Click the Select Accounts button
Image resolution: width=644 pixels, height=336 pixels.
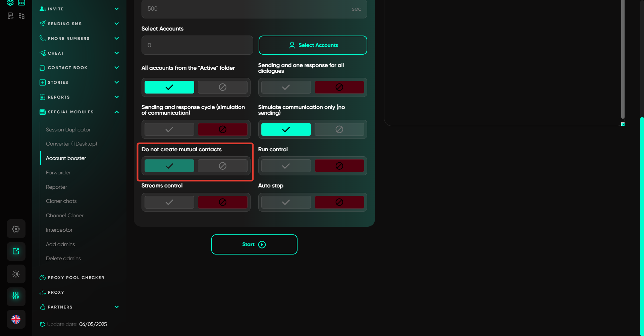coord(313,45)
